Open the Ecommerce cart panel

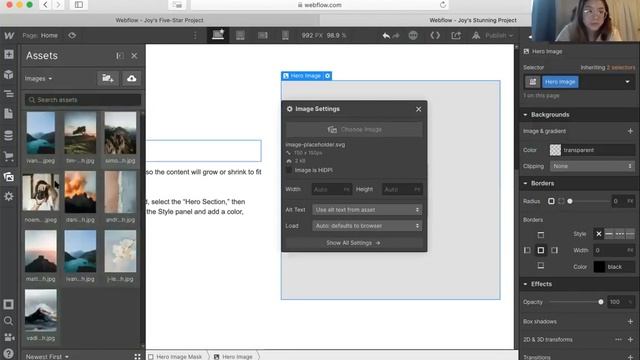click(x=9, y=156)
